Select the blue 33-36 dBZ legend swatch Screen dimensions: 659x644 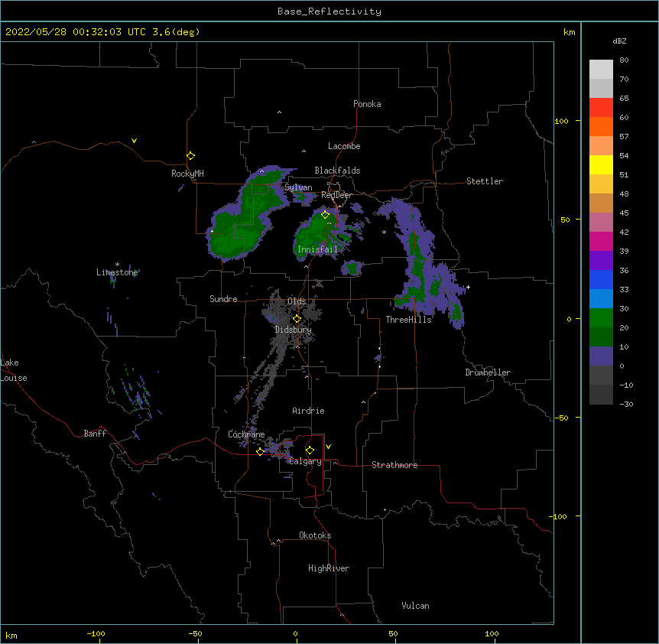601,279
